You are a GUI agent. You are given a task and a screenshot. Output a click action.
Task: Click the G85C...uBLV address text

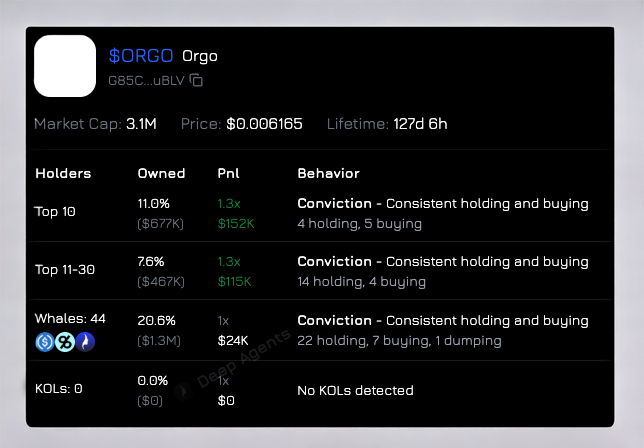[146, 80]
